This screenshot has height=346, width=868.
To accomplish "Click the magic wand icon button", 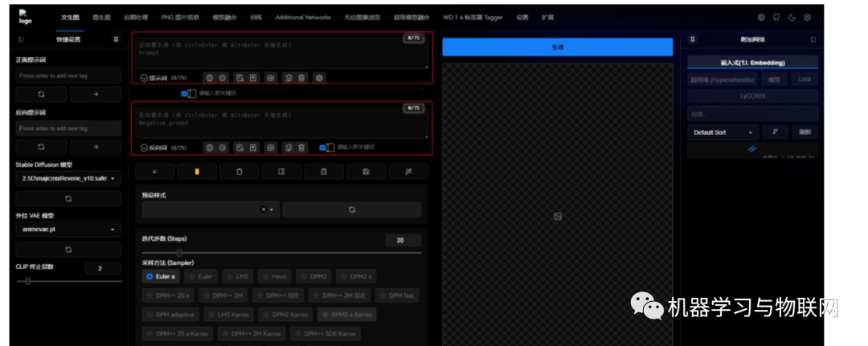I will pos(408,172).
